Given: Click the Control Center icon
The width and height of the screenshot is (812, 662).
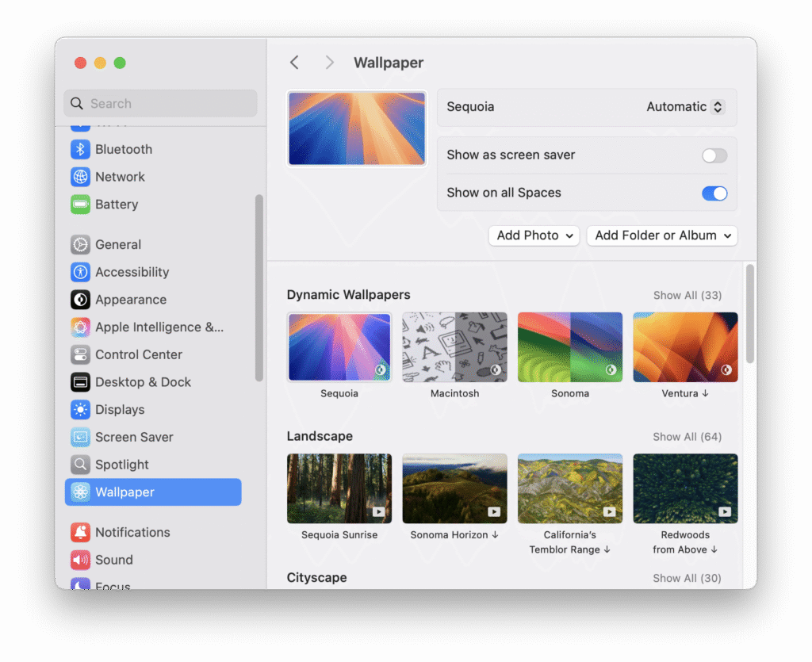Looking at the screenshot, I should point(80,354).
